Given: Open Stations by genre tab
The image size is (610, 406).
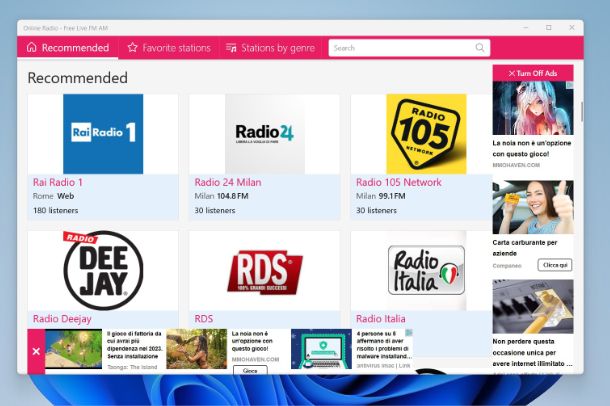Looking at the screenshot, I should click(x=270, y=48).
